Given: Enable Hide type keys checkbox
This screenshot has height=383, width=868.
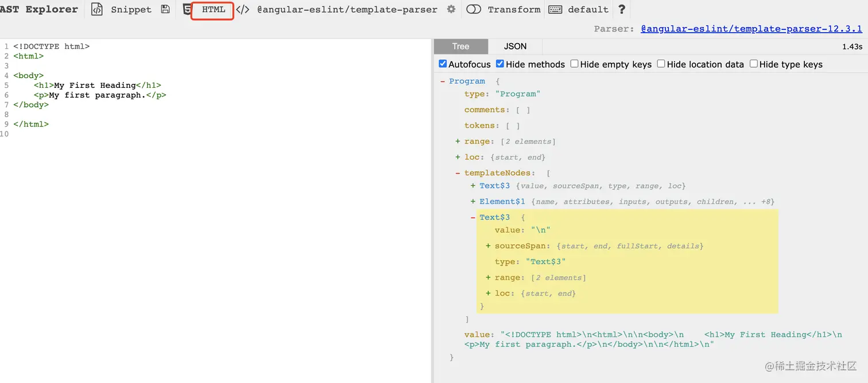Looking at the screenshot, I should pos(754,64).
